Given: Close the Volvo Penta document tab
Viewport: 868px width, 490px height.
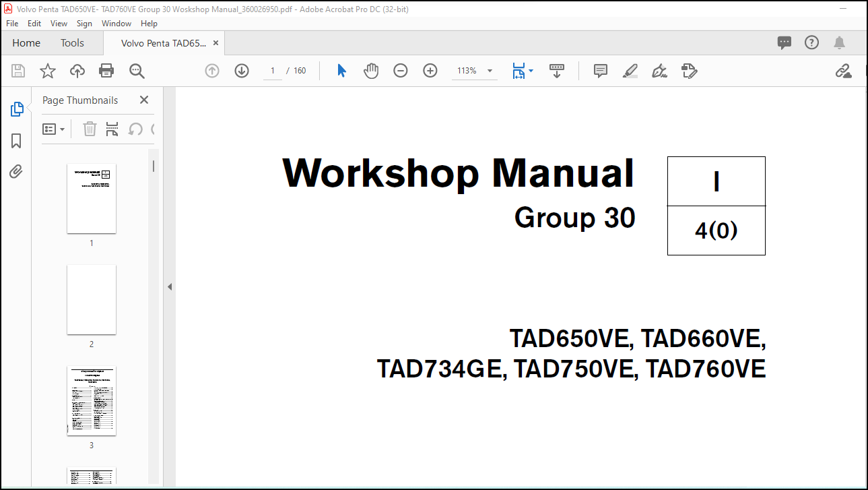Looking at the screenshot, I should click(215, 43).
